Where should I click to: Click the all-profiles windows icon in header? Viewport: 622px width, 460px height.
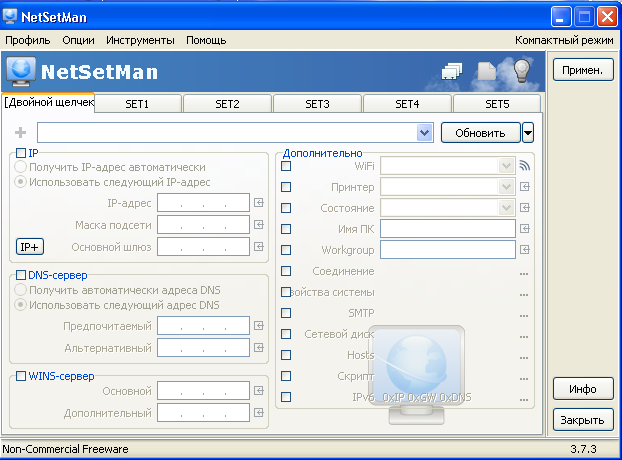[452, 71]
